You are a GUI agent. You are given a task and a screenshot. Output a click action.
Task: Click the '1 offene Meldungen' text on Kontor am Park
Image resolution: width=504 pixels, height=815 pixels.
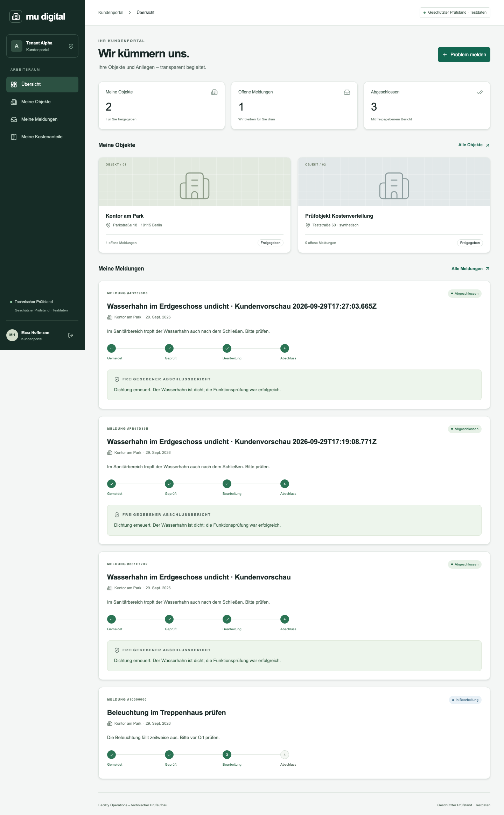coord(121,243)
